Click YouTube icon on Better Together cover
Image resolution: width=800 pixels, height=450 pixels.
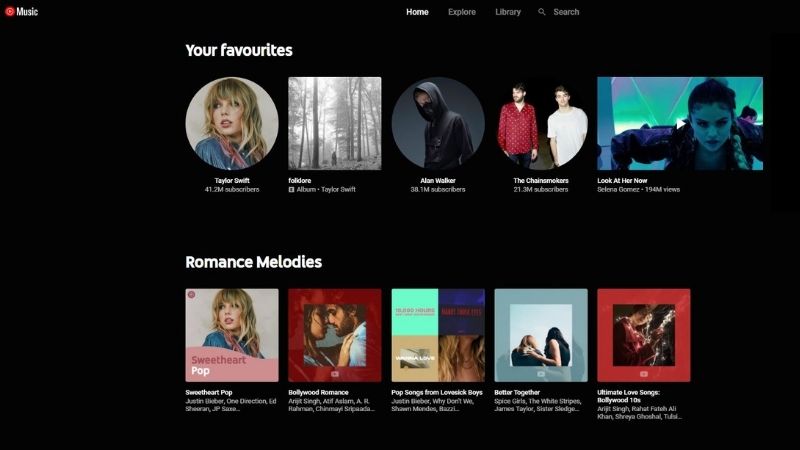tap(541, 374)
